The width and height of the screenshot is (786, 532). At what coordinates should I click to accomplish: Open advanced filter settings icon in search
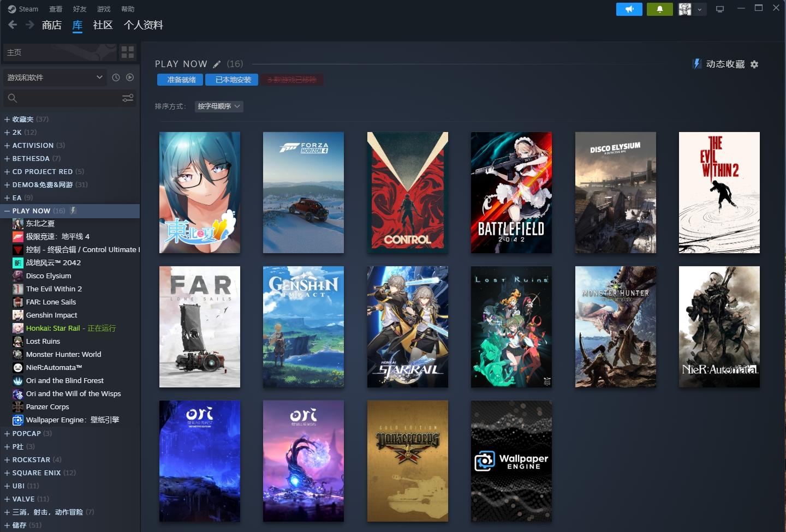pyautogui.click(x=128, y=98)
